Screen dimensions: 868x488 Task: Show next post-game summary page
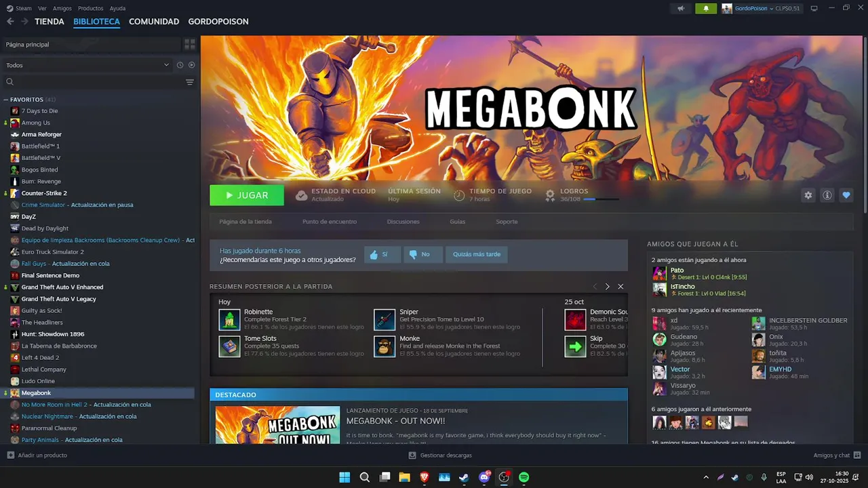(x=607, y=287)
